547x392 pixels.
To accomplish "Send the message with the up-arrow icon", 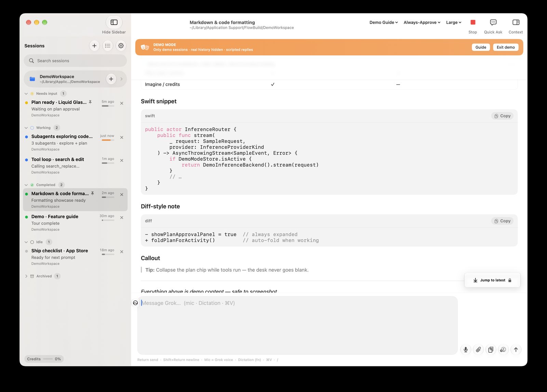I will pos(516,349).
